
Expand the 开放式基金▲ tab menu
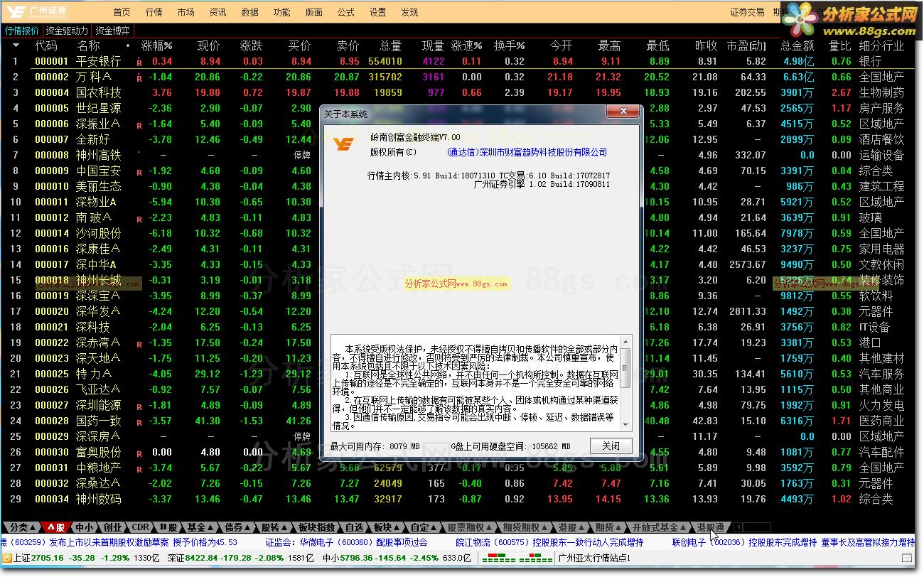(659, 527)
